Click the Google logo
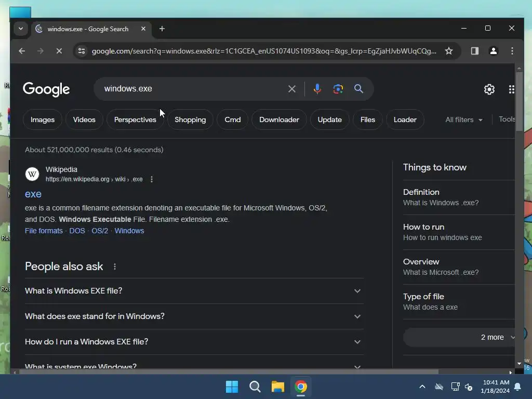 tap(46, 89)
